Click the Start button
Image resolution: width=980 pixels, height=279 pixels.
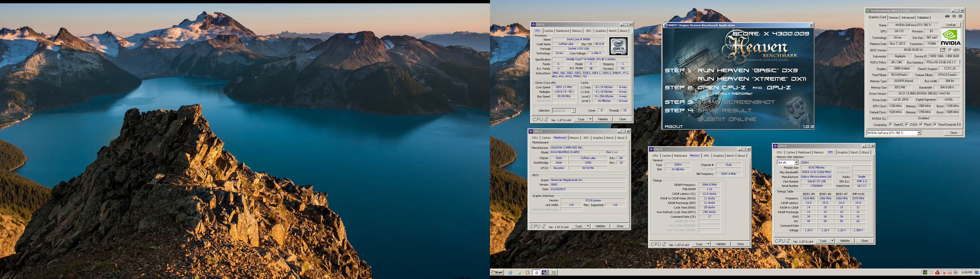click(497, 273)
